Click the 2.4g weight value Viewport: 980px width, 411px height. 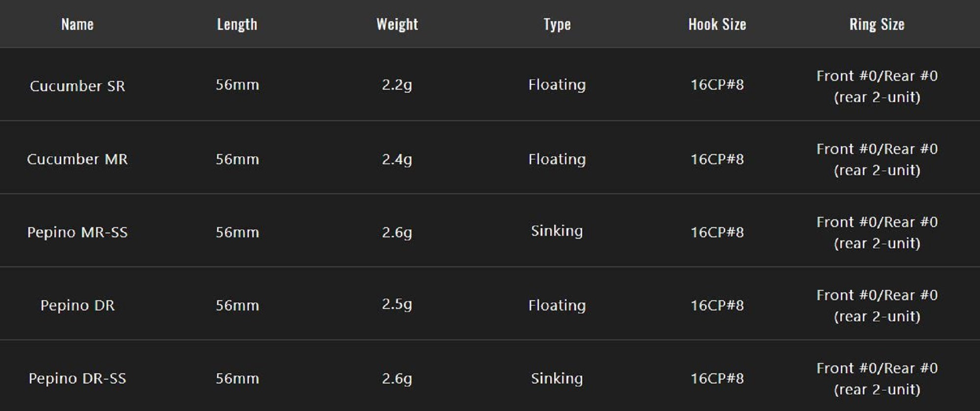397,159
